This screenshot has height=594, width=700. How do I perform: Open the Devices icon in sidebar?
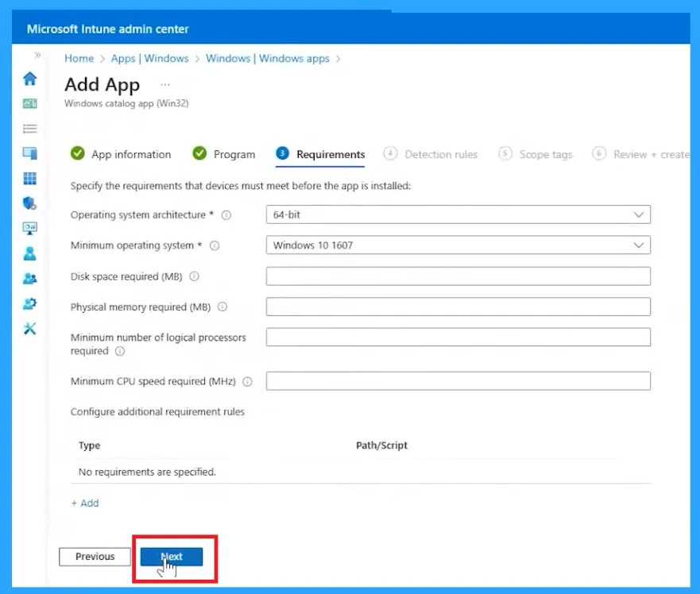[30, 153]
